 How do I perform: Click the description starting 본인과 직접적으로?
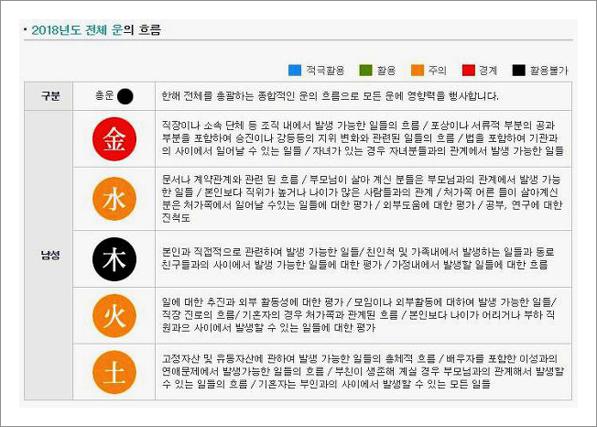tap(358, 258)
